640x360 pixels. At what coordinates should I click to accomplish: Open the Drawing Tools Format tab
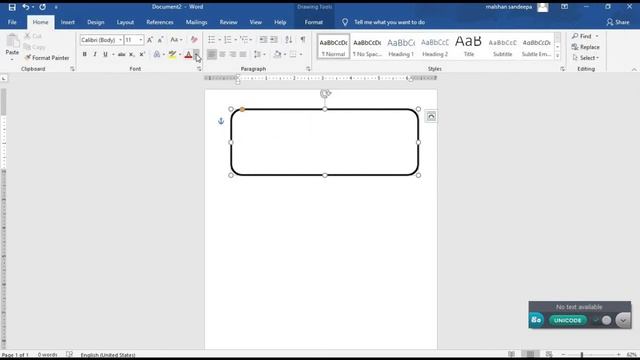pyautogui.click(x=314, y=22)
